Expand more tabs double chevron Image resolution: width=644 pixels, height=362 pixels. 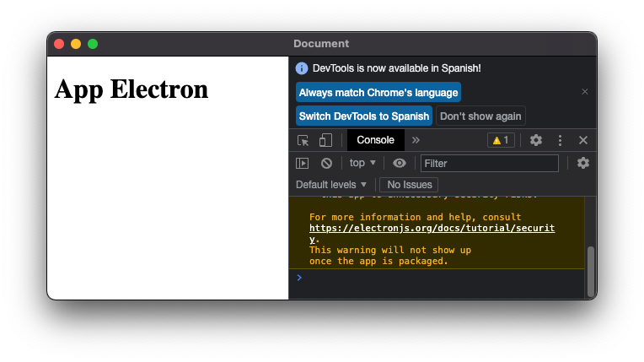[416, 140]
